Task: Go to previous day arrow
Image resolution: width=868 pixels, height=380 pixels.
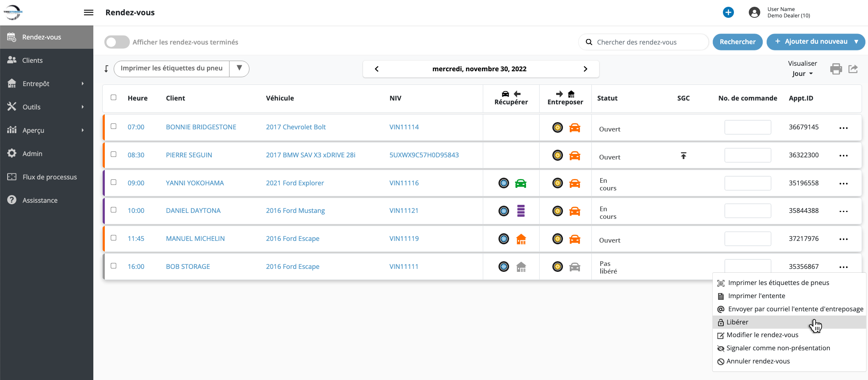Action: pos(377,69)
